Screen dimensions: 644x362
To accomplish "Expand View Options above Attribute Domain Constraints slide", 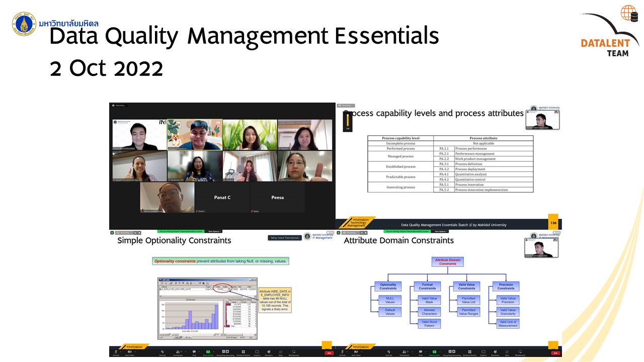I will [440, 231].
